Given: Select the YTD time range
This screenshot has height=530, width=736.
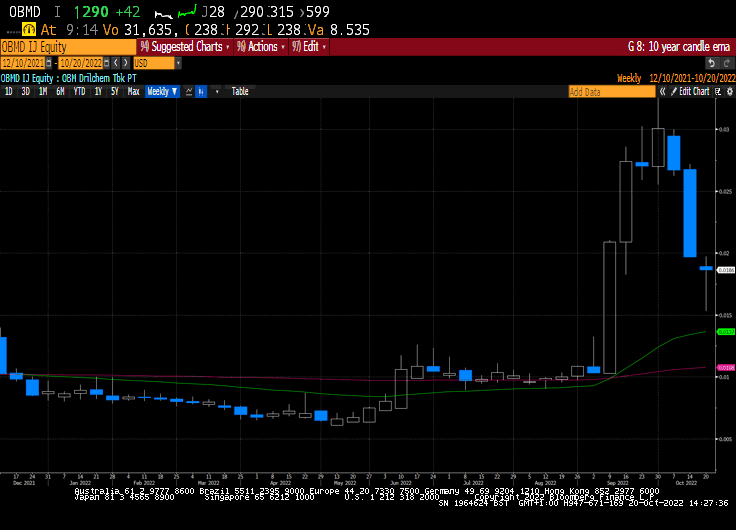Looking at the screenshot, I should (79, 92).
